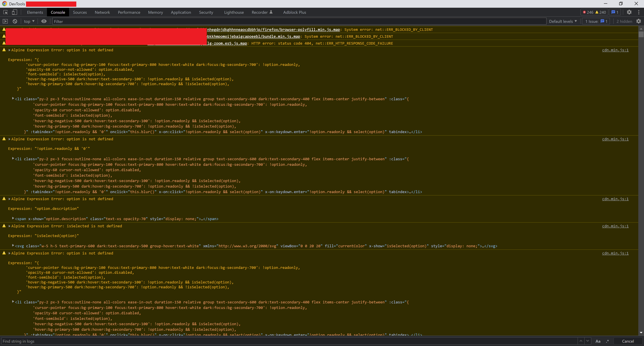Open the console settings gear beside 2 hidden
644x346 pixels.
[x=638, y=21]
